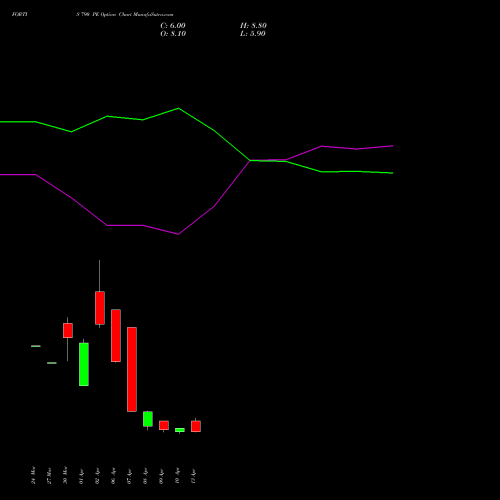
Task: Select the 08 Apr date label
Action: [x=145, y=476]
